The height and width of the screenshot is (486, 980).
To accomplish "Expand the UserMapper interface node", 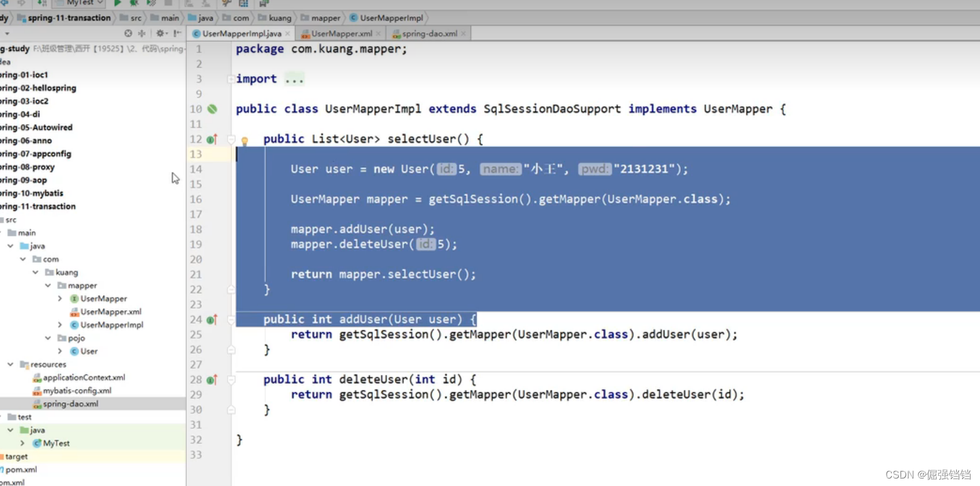I will (60, 299).
